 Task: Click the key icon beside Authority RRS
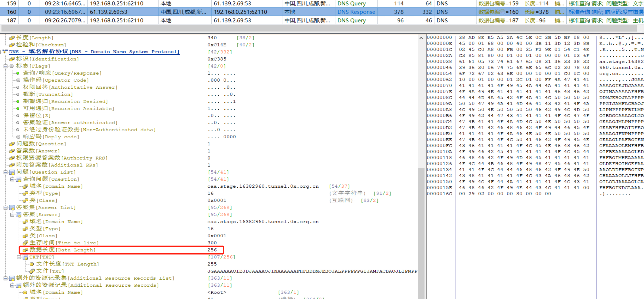point(12,158)
